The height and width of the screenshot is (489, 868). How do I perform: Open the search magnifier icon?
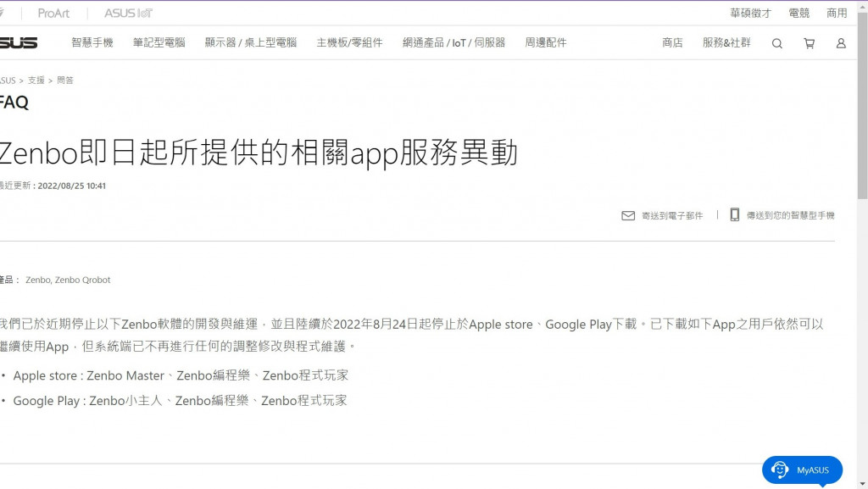[776, 43]
